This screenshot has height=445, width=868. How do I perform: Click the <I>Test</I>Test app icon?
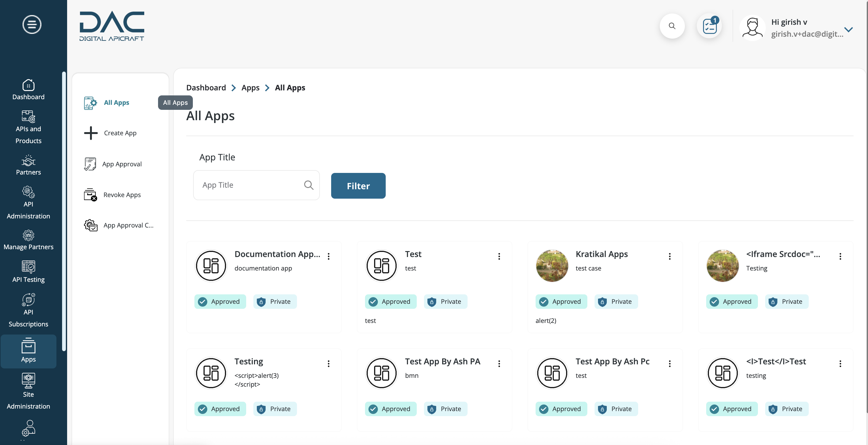click(x=722, y=373)
